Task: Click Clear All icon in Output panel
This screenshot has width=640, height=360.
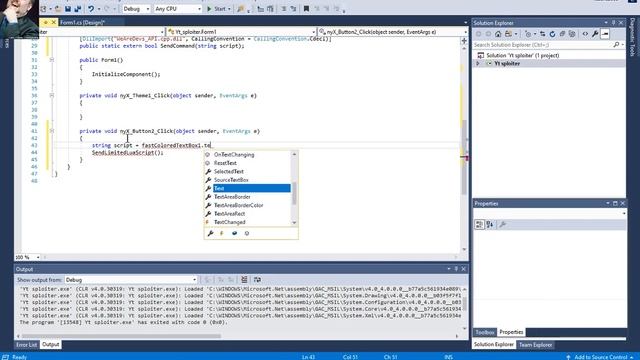Action: 244,280
